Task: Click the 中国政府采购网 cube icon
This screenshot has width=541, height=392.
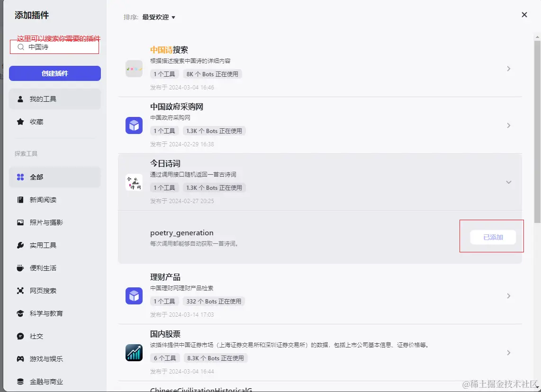Action: point(134,125)
